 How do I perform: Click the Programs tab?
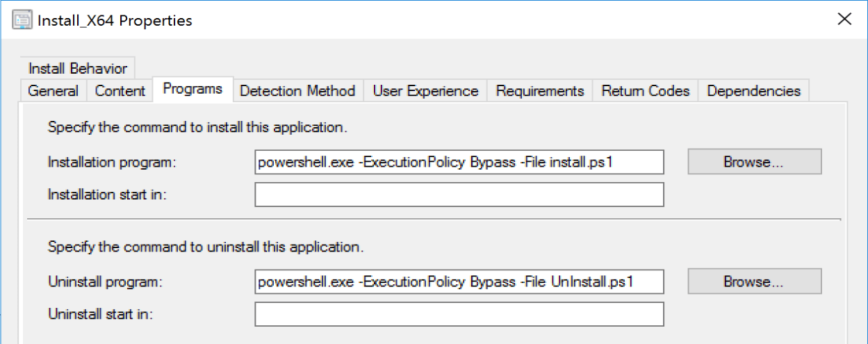(193, 89)
